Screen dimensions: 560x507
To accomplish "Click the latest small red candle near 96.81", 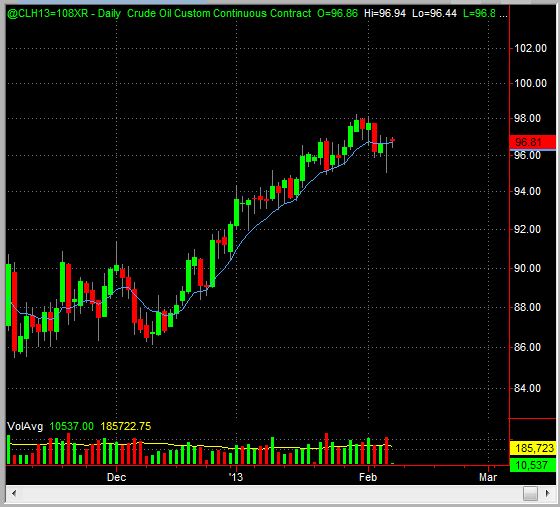I will (392, 141).
